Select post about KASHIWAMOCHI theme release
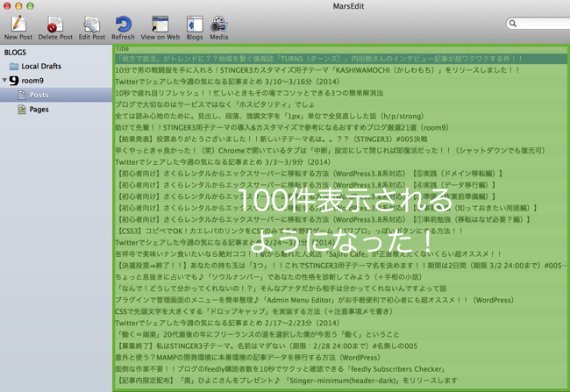 [x=340, y=70]
